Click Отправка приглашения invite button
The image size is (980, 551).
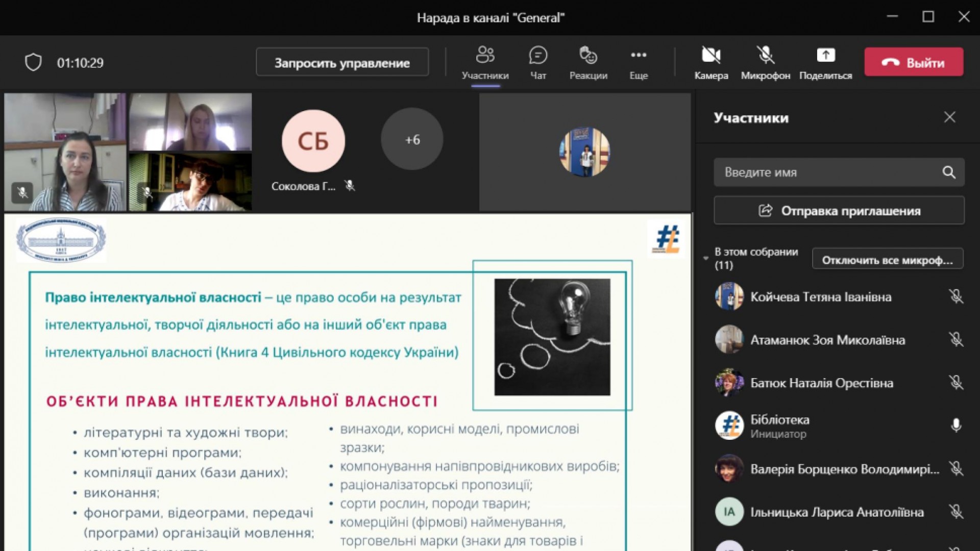pyautogui.click(x=839, y=211)
